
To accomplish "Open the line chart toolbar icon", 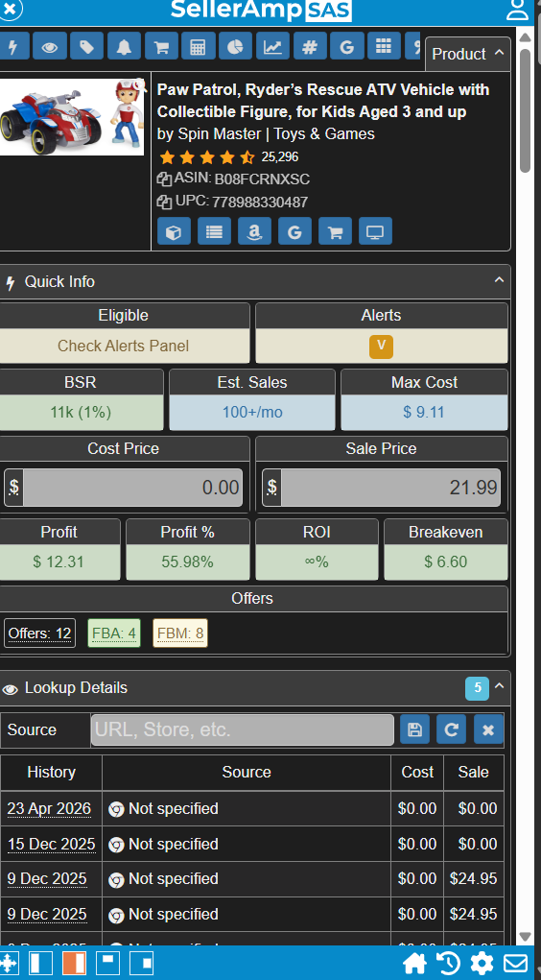I will 272,46.
